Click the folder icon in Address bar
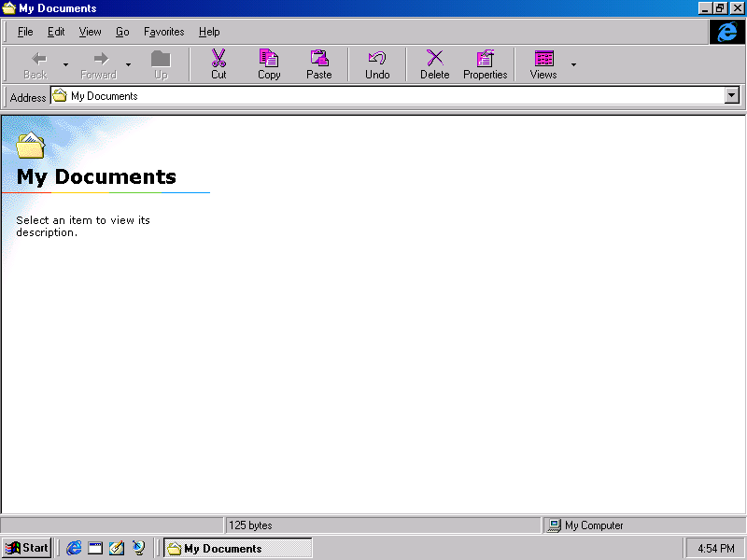 pos(60,96)
